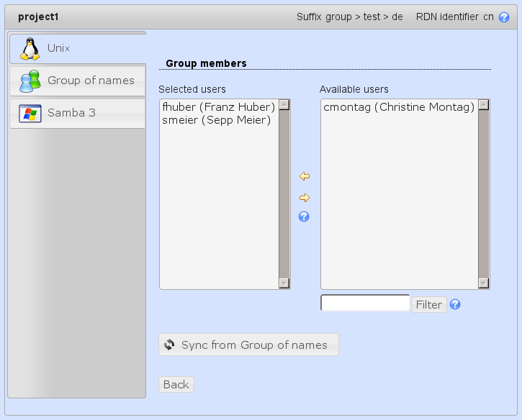Click the right arrow to remove user

304,198
